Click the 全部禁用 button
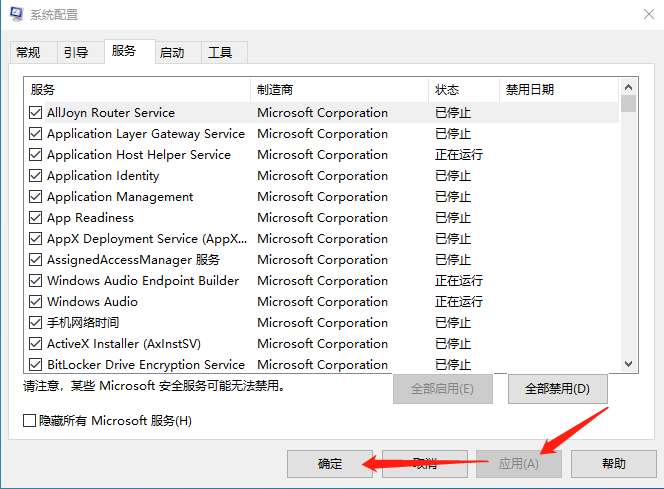Screen dimensions: 664x489 (x=557, y=389)
